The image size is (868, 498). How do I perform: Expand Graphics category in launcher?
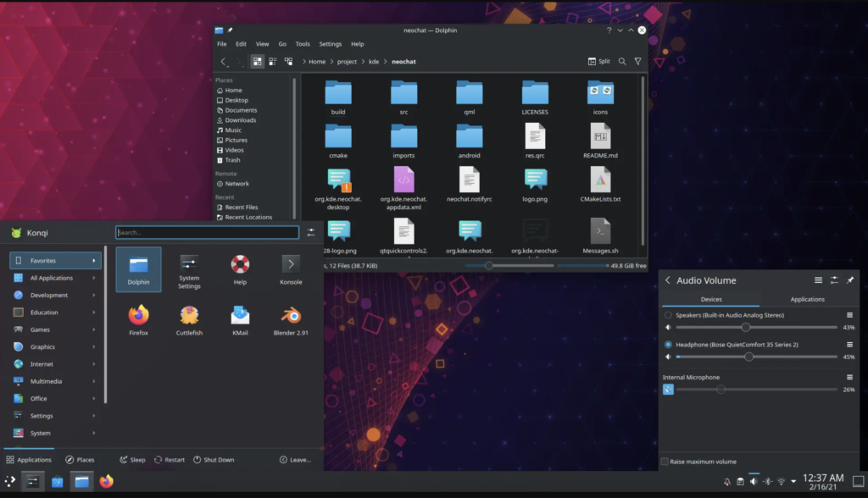coord(55,347)
